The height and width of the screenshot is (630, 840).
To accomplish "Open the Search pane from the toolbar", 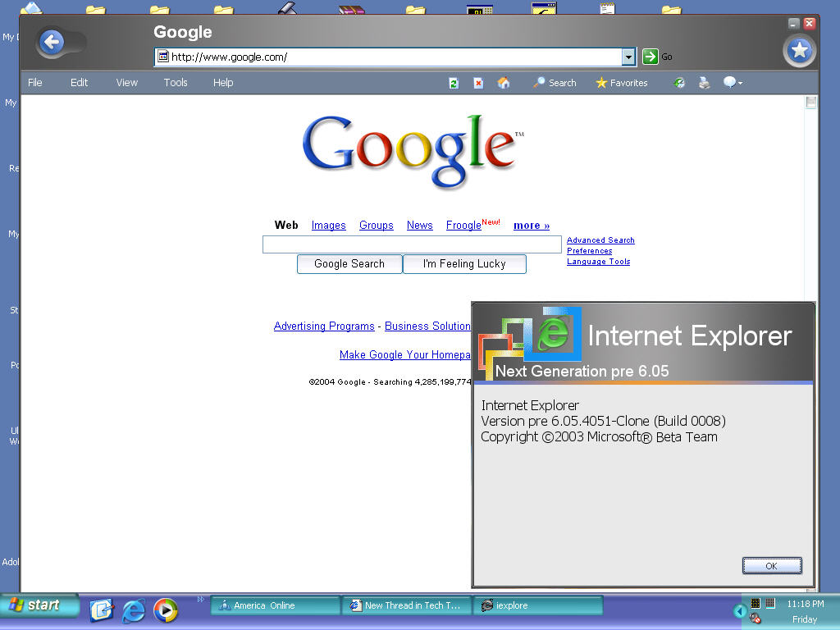I will pos(555,83).
